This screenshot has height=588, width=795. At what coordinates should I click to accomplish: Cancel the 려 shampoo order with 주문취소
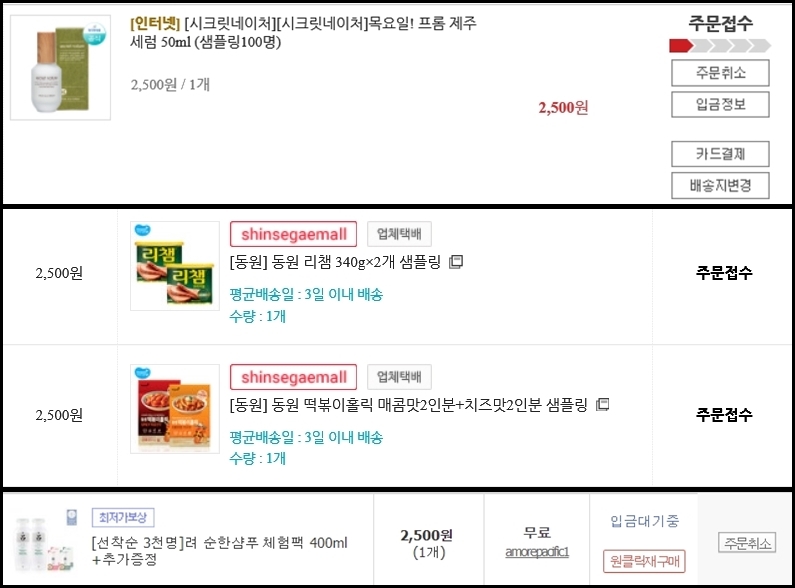747,543
